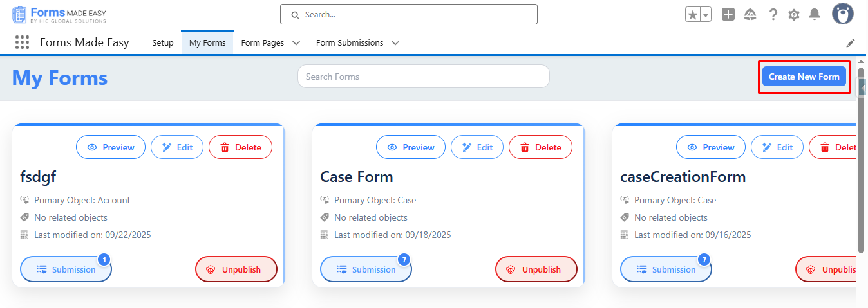This screenshot has width=868, height=308.
Task: Expand the Form Pages dropdown chevron
Action: 296,43
